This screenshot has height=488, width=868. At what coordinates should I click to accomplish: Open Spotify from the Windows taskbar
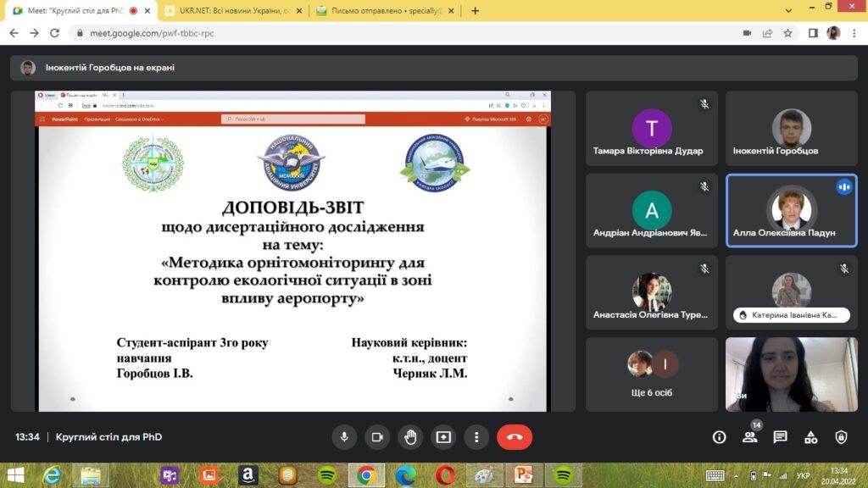tap(327, 475)
